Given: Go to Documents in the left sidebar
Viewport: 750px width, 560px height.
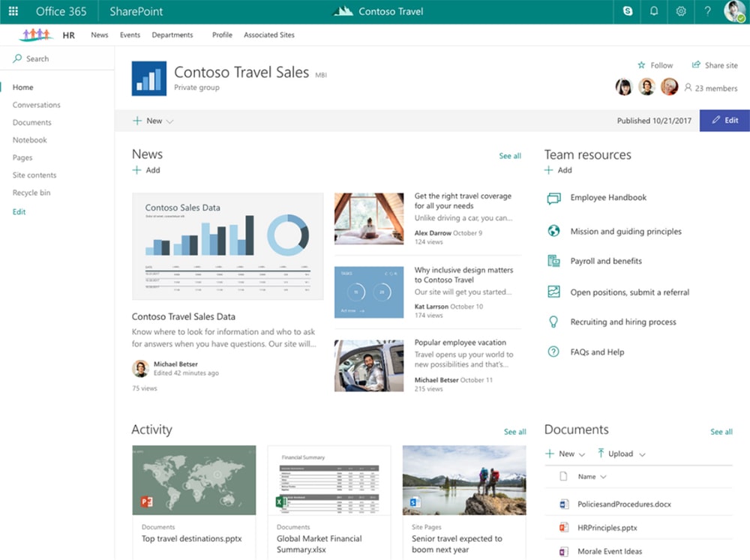Looking at the screenshot, I should pos(32,122).
